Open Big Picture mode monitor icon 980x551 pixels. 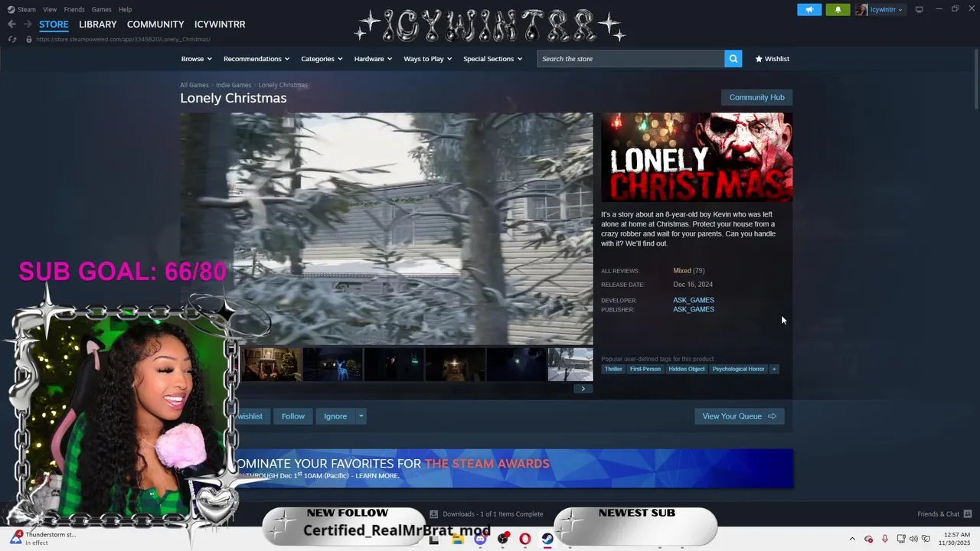(919, 9)
